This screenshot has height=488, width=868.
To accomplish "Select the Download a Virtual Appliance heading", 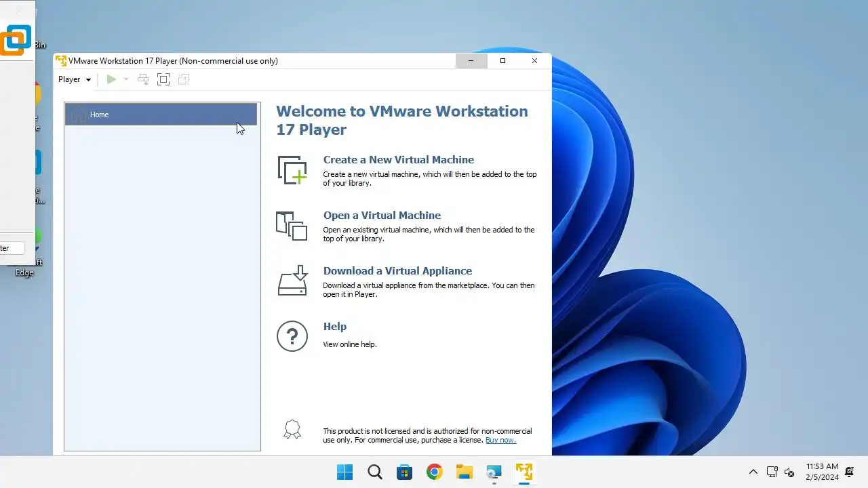I will 397,271.
